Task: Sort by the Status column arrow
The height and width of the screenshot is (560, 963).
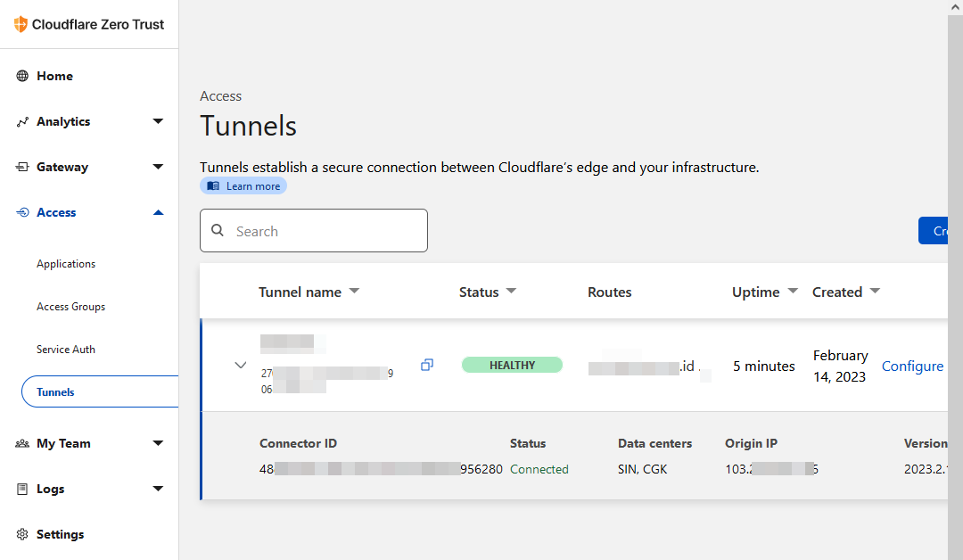Action: 511,291
